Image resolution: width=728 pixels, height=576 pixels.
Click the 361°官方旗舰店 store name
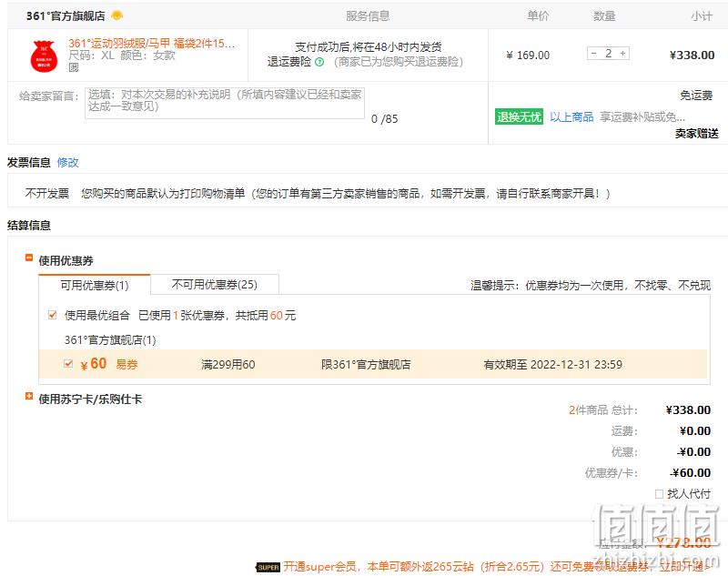66,15
